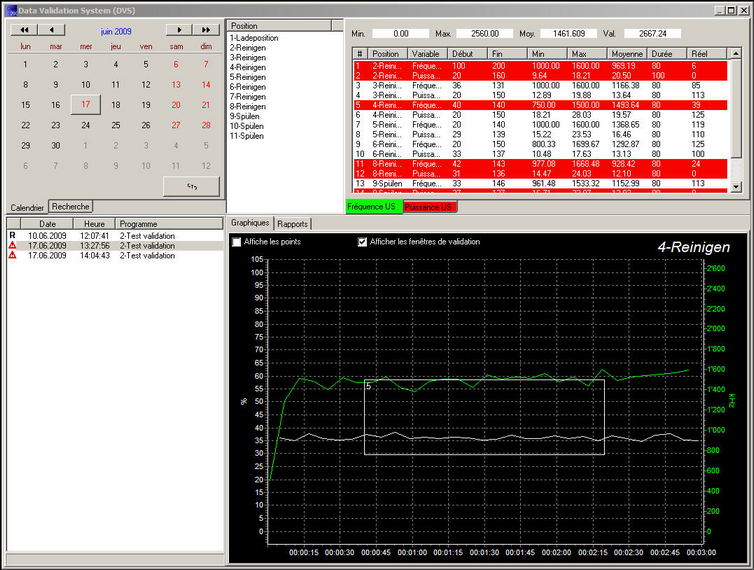Select table row 3 with Moyenne 1166.38

tap(540, 85)
